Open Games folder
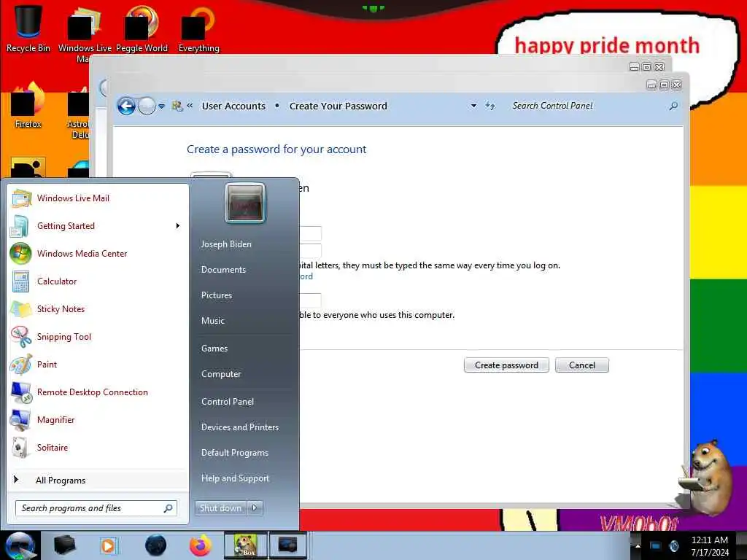747x560 pixels. 214,348
